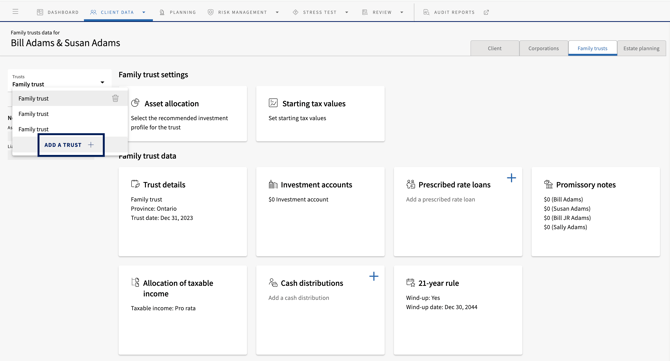This screenshot has width=670, height=361.
Task: Click 'Trust date: Dec 31, 2023' text
Action: [x=162, y=218]
